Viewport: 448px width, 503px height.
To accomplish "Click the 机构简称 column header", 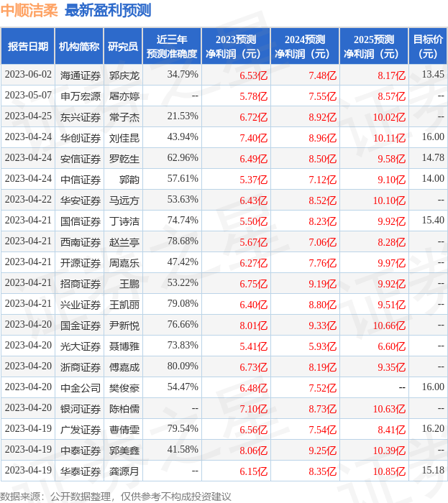I will coord(79,47).
